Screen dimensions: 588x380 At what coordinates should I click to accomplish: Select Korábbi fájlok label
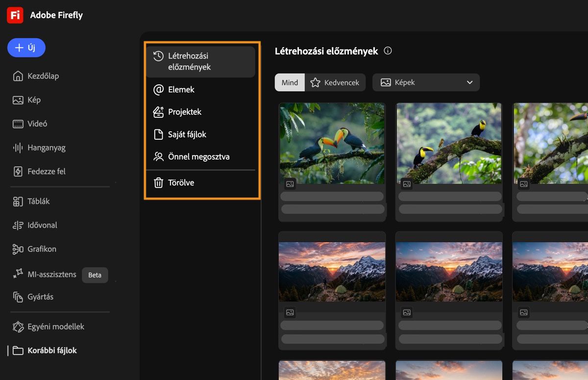tap(52, 351)
